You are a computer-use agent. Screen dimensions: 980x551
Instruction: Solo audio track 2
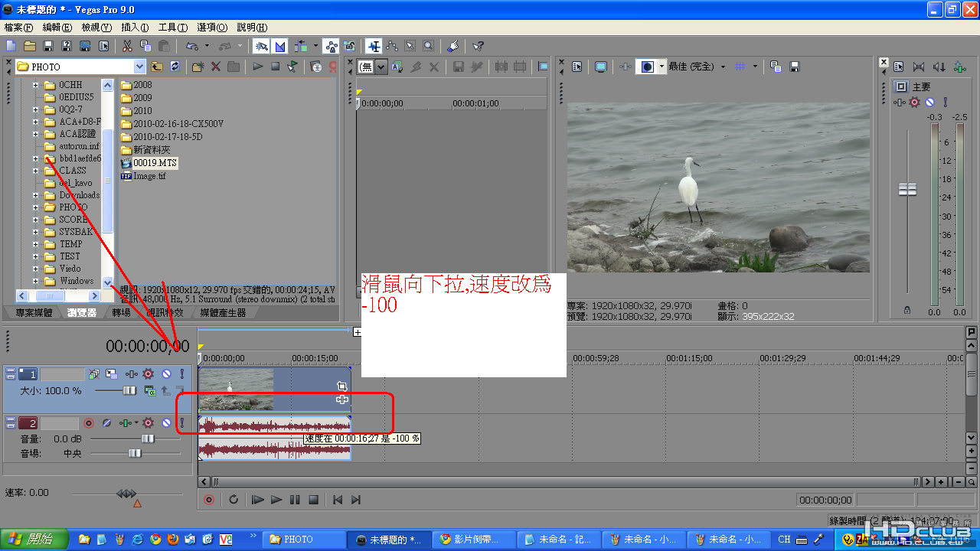[182, 422]
